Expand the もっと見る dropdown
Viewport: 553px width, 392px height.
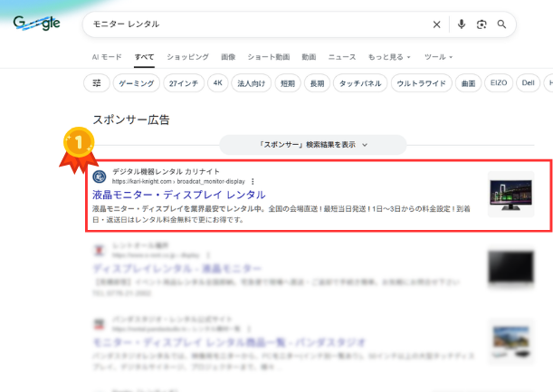tap(389, 57)
